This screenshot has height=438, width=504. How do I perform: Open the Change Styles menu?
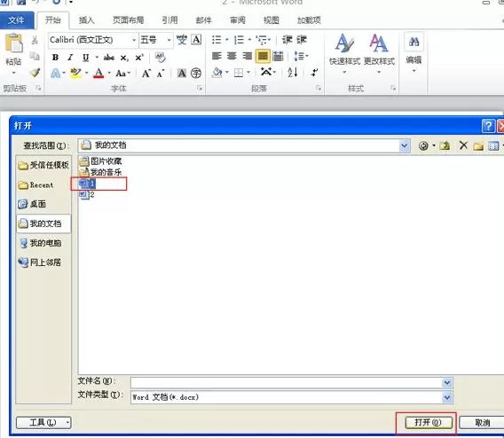tap(379, 53)
